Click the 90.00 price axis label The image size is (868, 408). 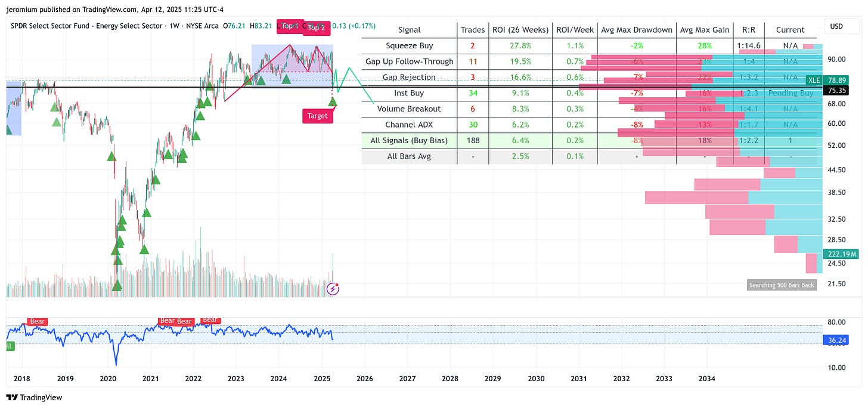[x=836, y=58]
